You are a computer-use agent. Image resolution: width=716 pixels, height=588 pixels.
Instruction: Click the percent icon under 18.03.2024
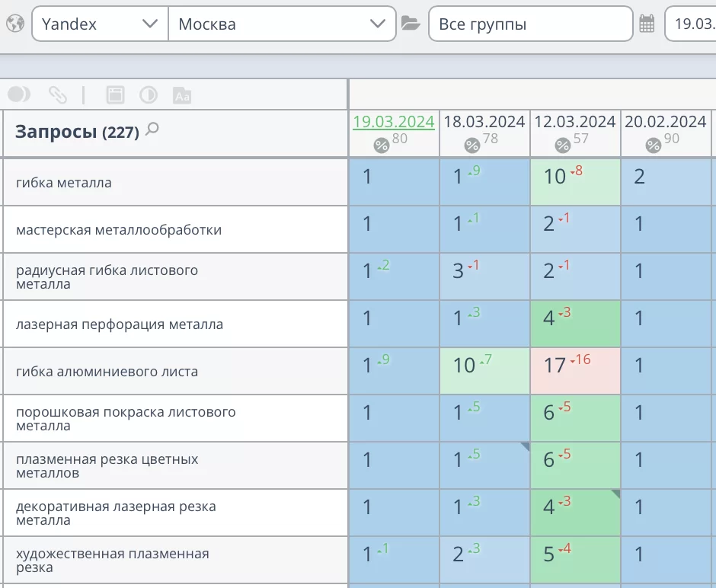[x=472, y=145]
